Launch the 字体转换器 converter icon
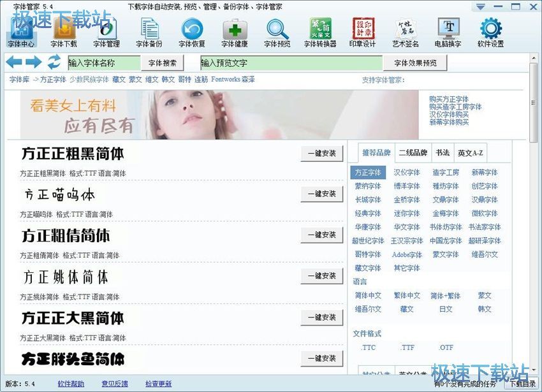542x392 pixels. pos(320,33)
